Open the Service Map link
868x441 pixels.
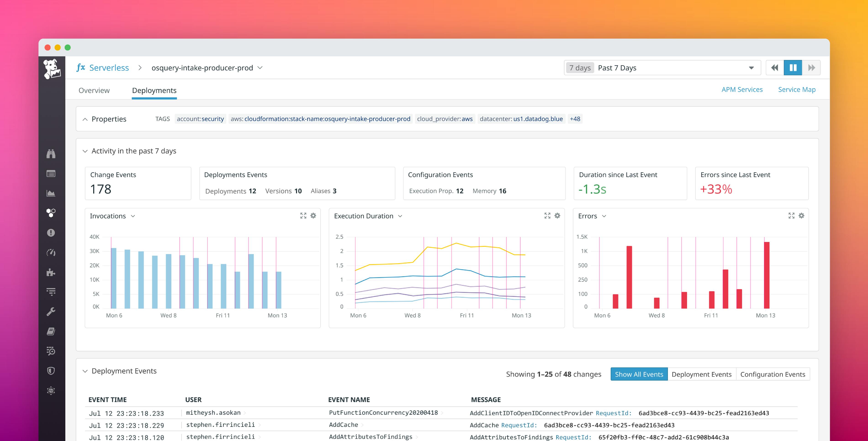coord(797,89)
